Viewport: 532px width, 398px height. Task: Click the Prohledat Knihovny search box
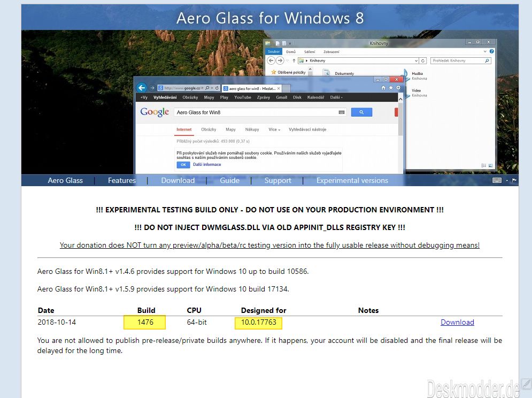click(x=461, y=60)
